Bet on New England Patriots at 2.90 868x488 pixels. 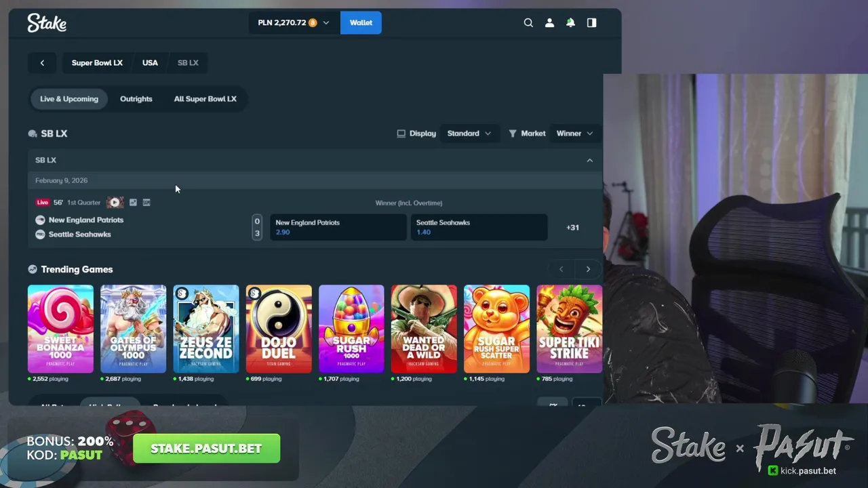pos(338,228)
